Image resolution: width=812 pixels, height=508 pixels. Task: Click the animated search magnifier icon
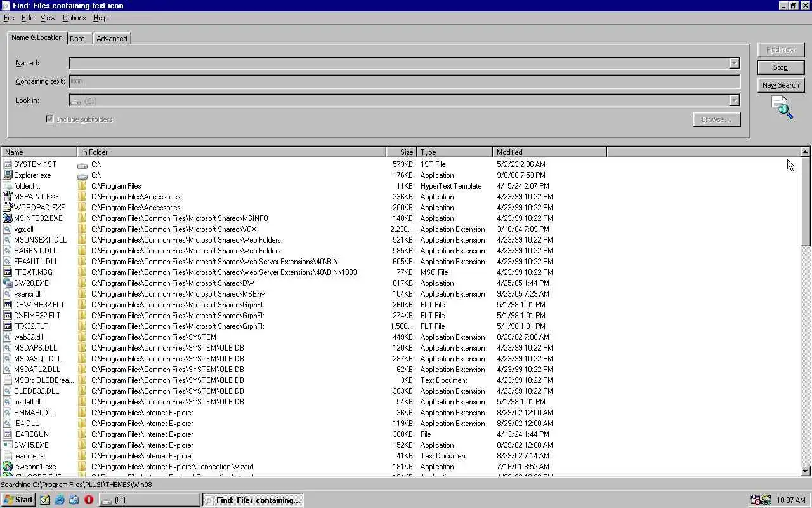[782, 107]
